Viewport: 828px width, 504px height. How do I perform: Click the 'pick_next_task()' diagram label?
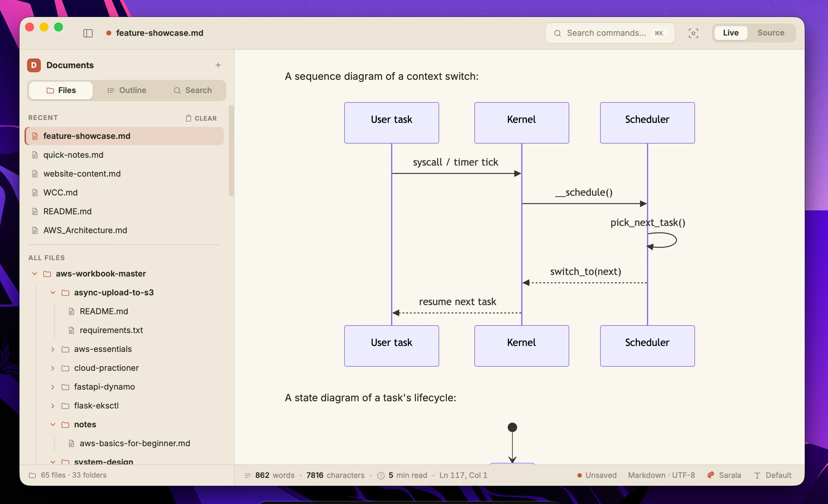[x=648, y=222]
